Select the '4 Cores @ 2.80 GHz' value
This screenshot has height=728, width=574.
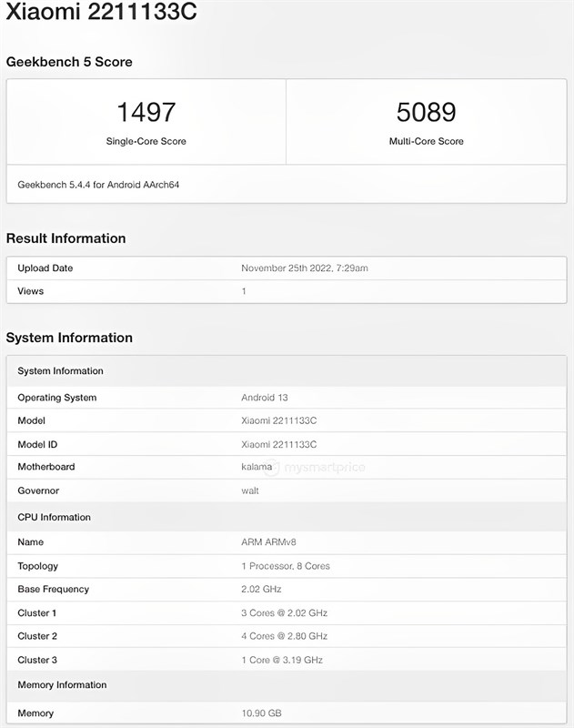click(285, 636)
